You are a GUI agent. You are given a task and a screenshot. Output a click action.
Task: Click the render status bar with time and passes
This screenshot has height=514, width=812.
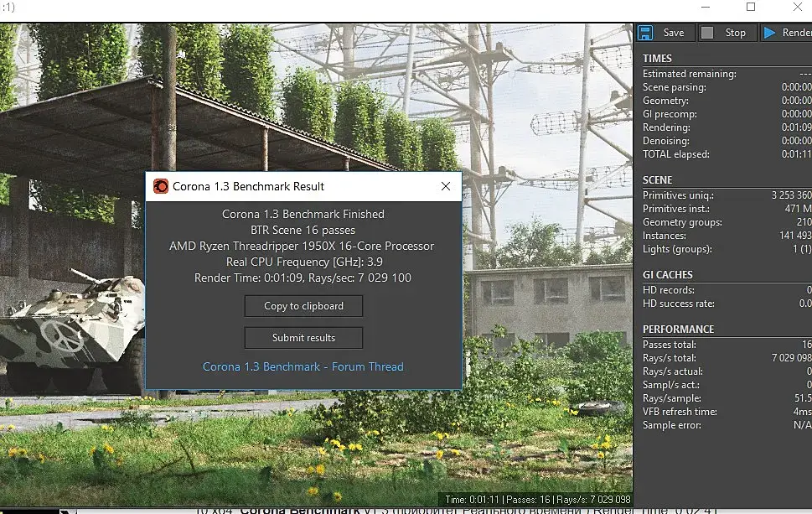pyautogui.click(x=537, y=500)
